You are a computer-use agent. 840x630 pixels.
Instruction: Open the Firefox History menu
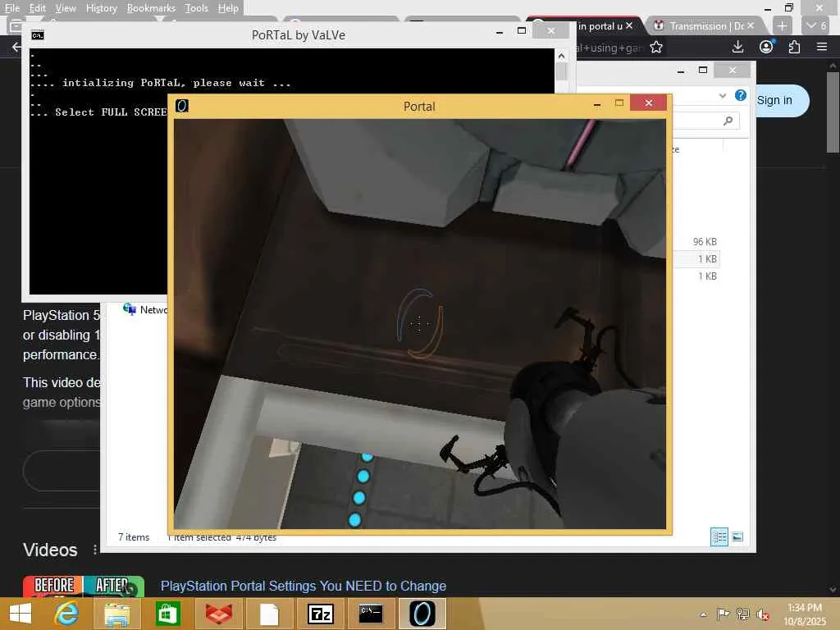coord(101,8)
